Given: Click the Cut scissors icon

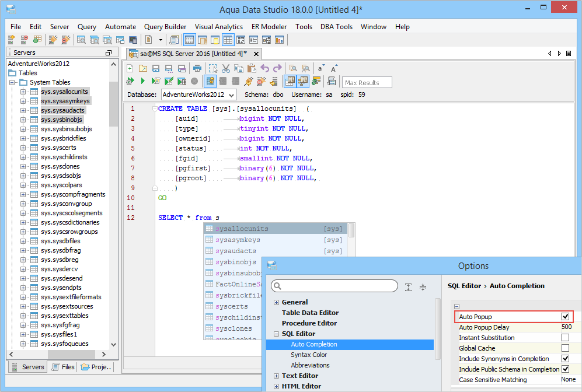Looking at the screenshot, I should tap(226, 68).
